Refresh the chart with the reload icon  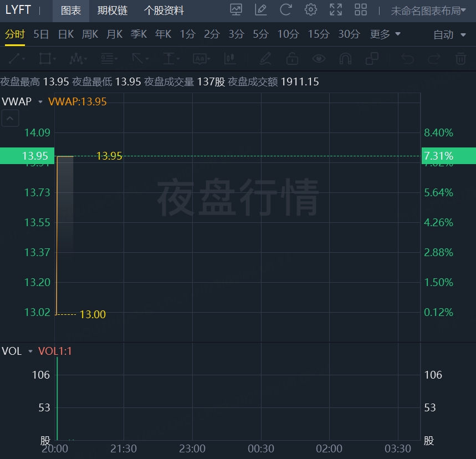coord(286,10)
